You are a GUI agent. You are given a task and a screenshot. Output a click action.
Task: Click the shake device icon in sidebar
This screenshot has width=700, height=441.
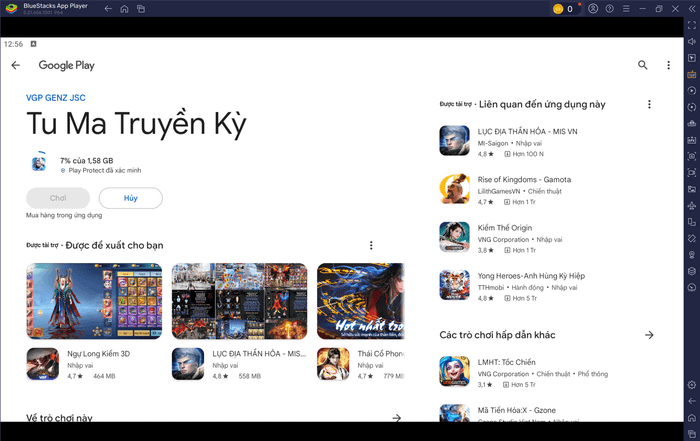(692, 238)
